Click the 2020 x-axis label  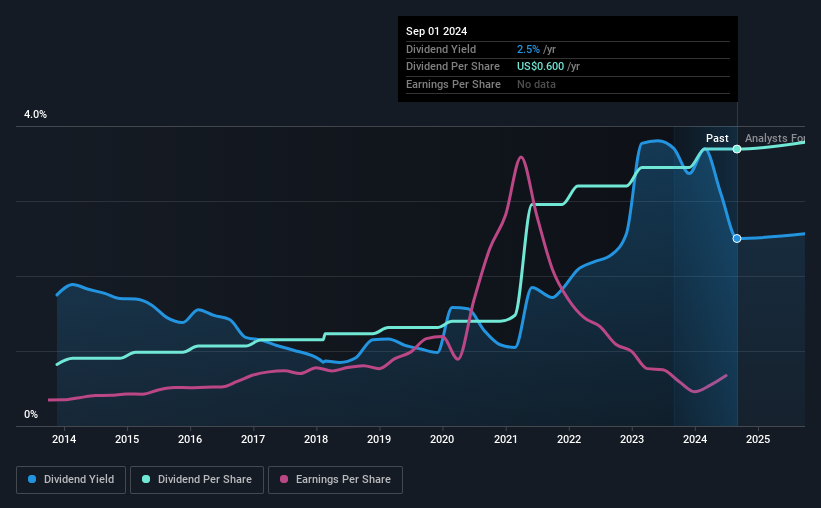(x=442, y=439)
